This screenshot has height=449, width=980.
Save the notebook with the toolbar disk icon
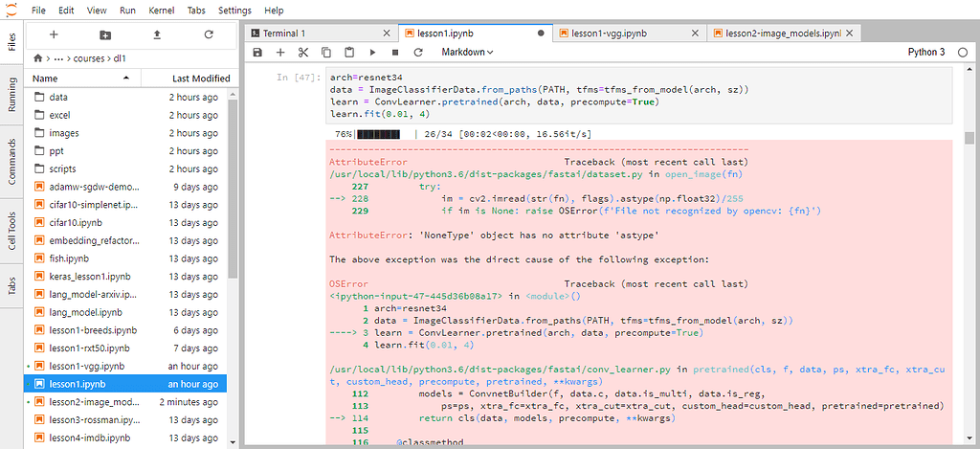[256, 52]
